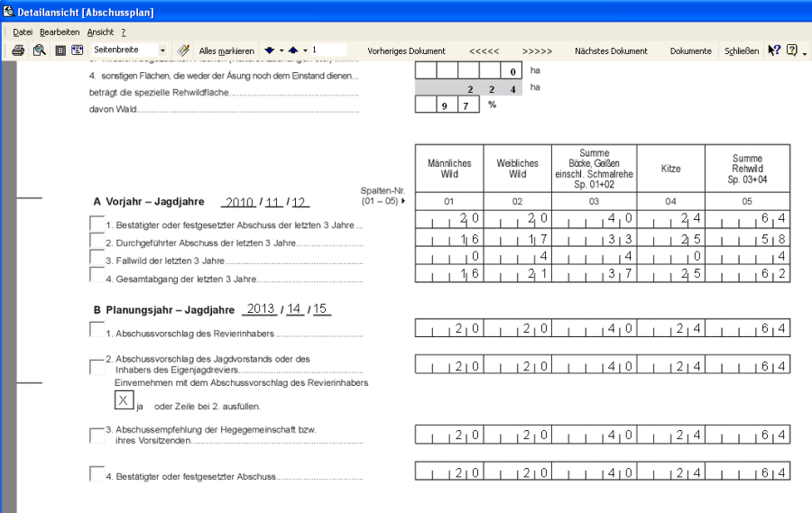Click the Schließen button
Screen dimensions: 812x513
point(741,51)
